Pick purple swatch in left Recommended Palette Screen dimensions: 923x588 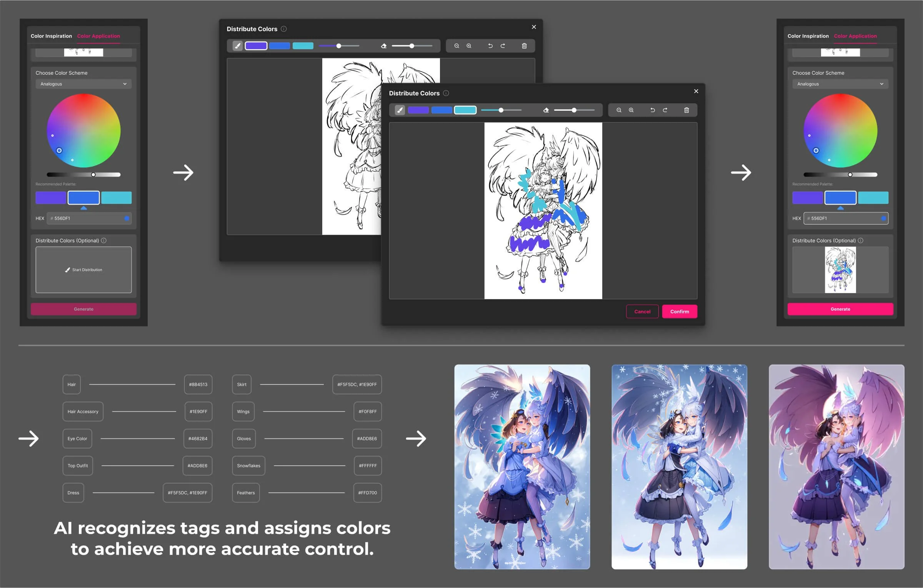51,198
